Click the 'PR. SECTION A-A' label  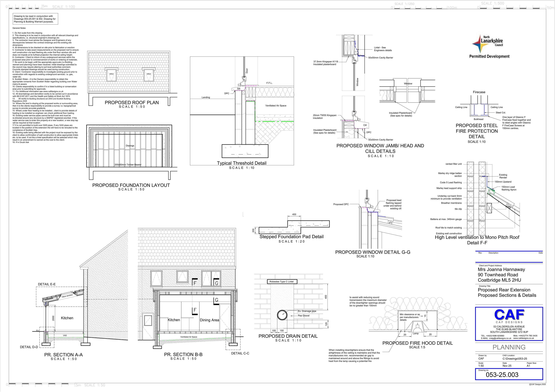pos(64,355)
